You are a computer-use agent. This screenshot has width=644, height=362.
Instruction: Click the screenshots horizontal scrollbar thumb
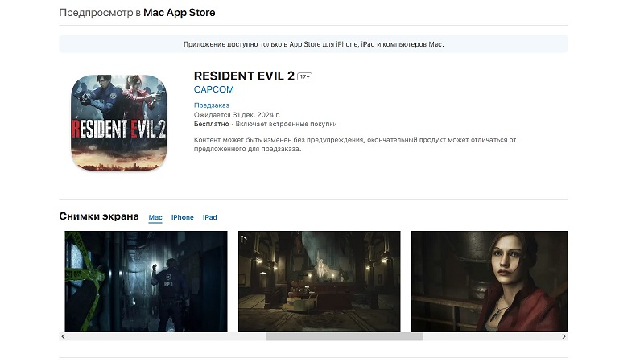point(345,336)
